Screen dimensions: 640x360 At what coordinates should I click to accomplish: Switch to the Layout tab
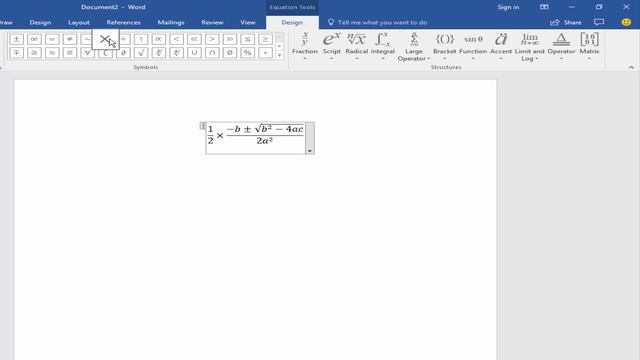79,22
